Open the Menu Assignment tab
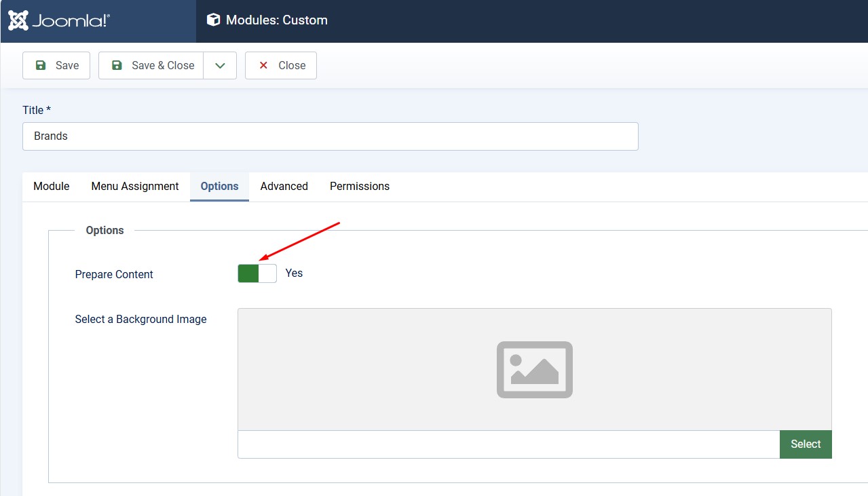This screenshot has height=496, width=868. 135,186
